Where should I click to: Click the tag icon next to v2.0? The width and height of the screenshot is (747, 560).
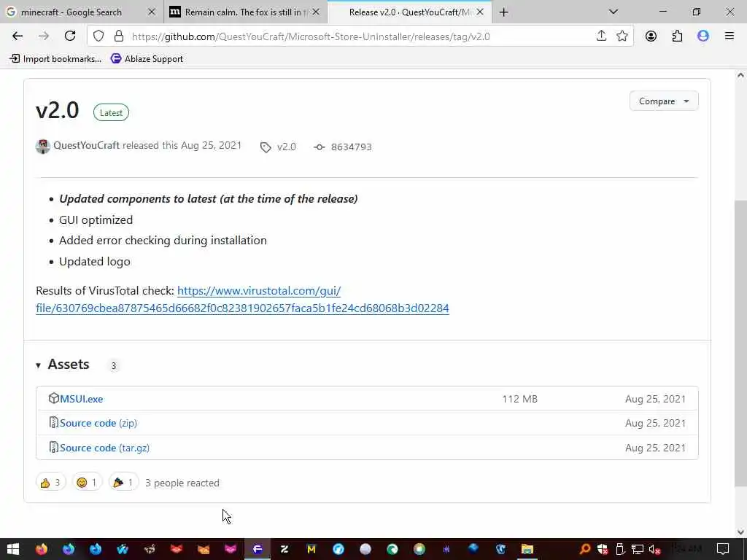pyautogui.click(x=266, y=147)
